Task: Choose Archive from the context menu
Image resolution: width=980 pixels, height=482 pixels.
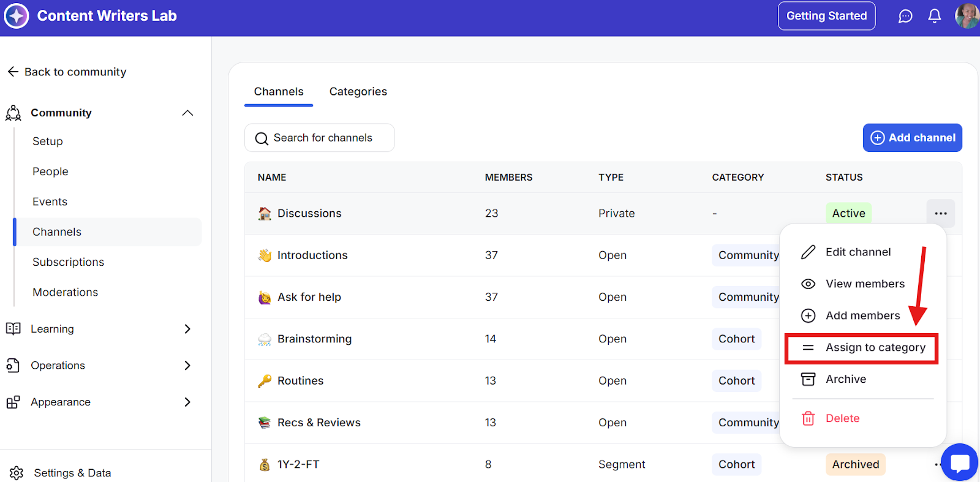Action: point(846,379)
